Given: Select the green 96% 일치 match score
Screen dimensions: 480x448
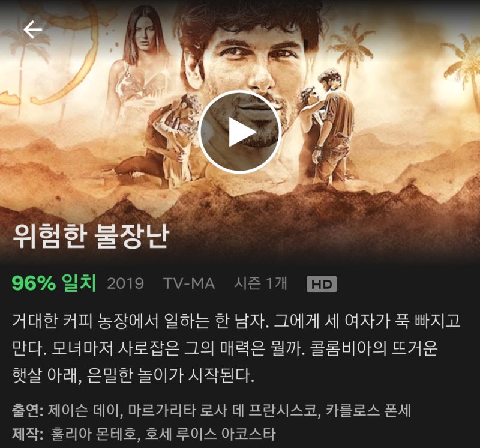Looking at the screenshot, I should click(x=54, y=283).
